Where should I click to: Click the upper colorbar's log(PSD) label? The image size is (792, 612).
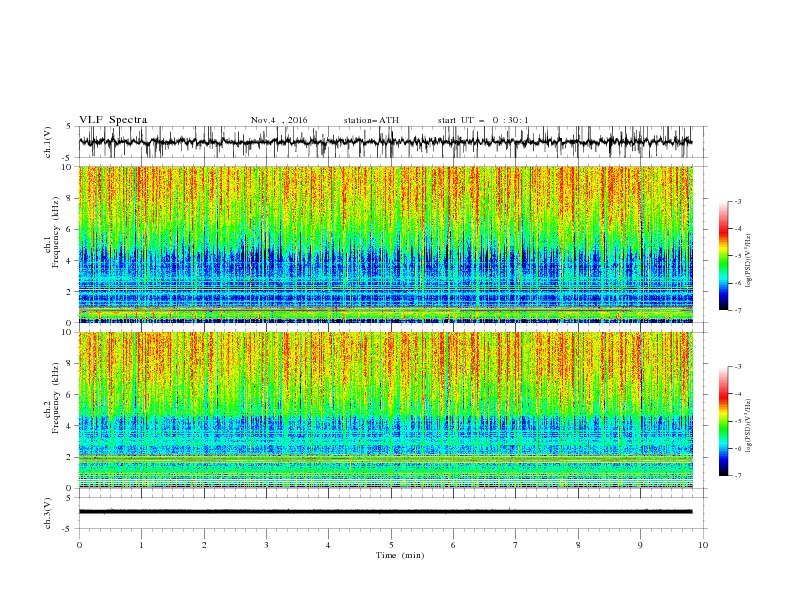(749, 261)
